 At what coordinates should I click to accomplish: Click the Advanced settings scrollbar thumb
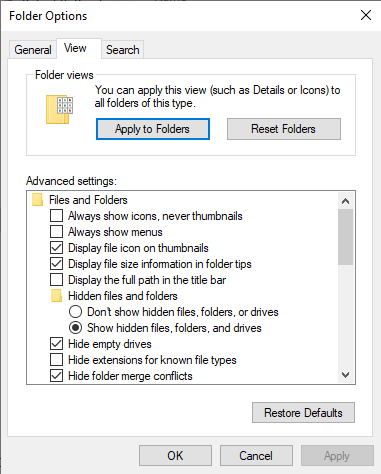coord(345,237)
